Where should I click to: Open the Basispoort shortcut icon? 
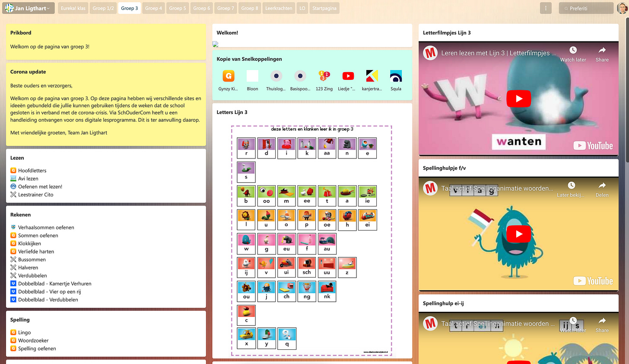(x=300, y=76)
